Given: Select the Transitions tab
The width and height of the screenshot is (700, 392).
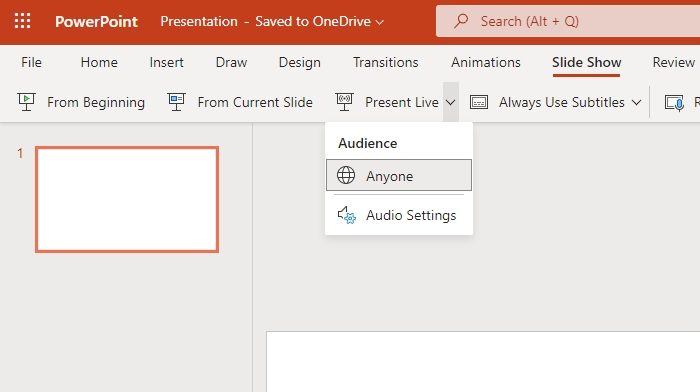Looking at the screenshot, I should pyautogui.click(x=386, y=62).
